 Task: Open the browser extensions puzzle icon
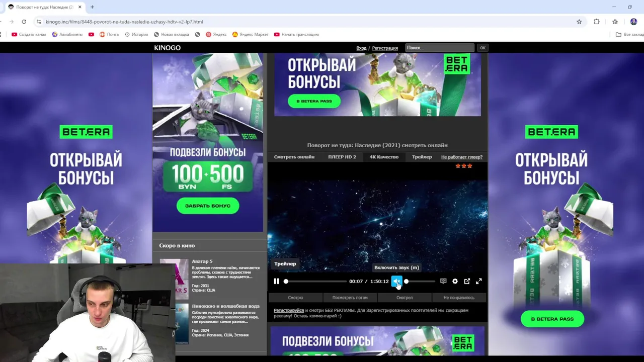597,22
